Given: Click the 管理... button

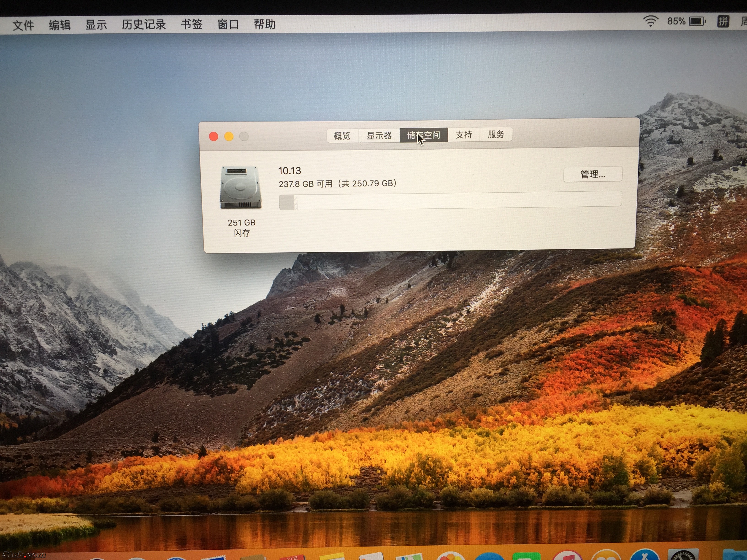Looking at the screenshot, I should pos(593,174).
